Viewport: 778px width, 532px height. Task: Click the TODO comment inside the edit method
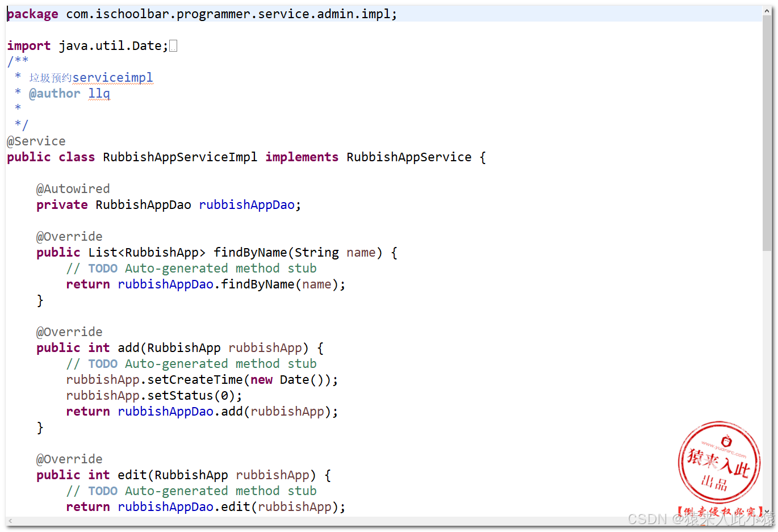[x=191, y=491]
